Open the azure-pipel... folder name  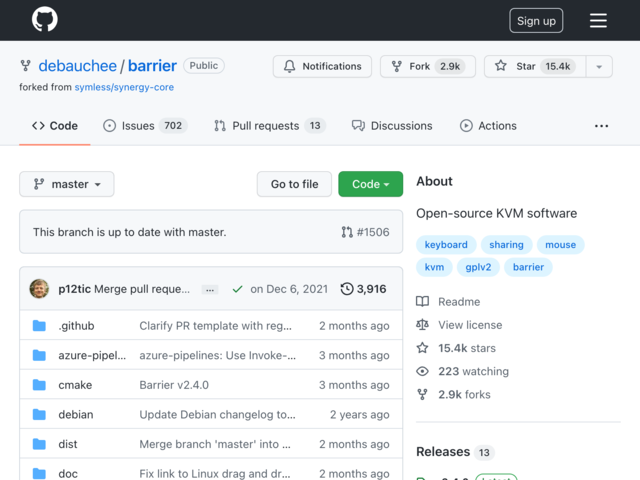(92, 356)
